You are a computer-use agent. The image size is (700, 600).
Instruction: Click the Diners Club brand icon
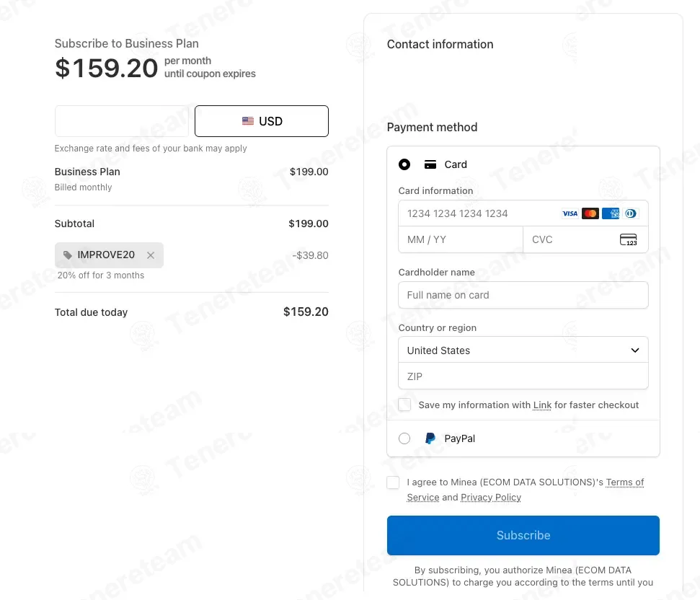630,213
